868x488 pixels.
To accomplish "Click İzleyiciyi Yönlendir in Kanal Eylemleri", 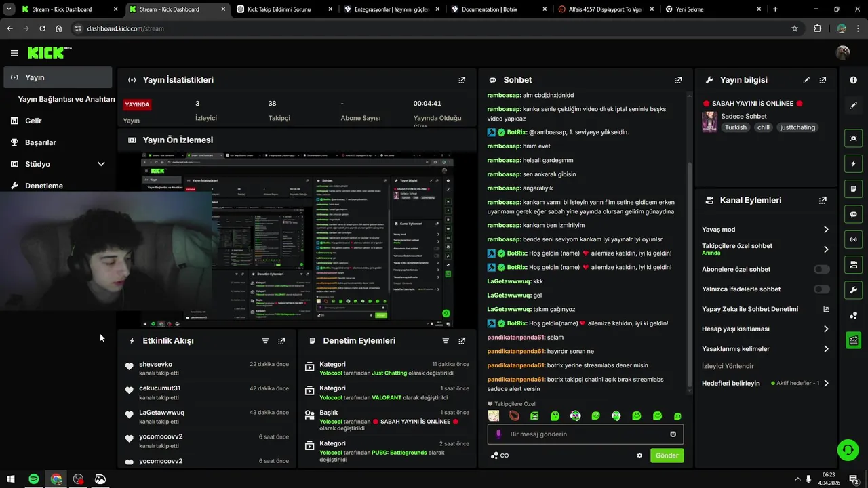I will [728, 366].
